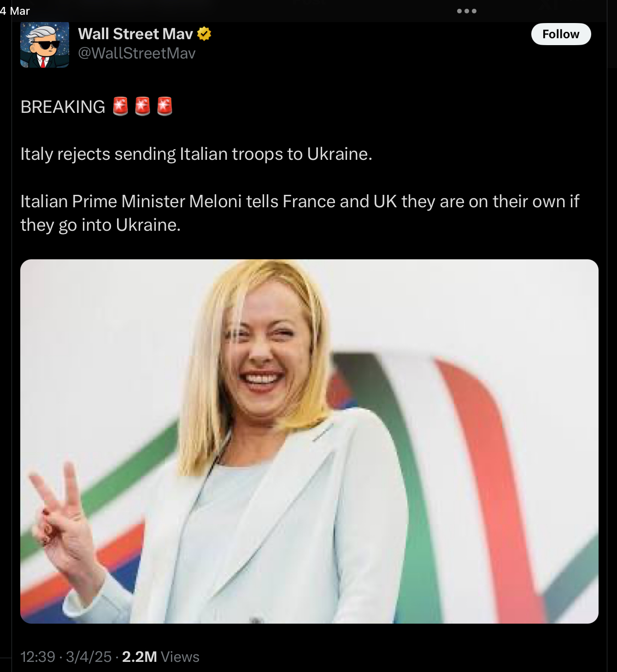Click the last siren emoji
The height and width of the screenshot is (672, 617).
165,106
